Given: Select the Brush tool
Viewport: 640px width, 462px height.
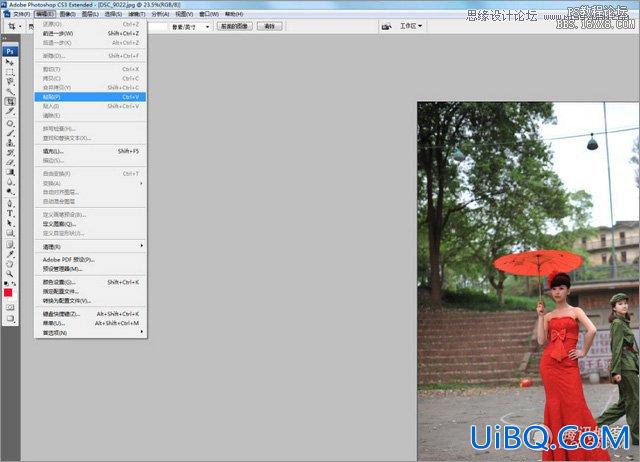Looking at the screenshot, I should pyautogui.click(x=10, y=133).
